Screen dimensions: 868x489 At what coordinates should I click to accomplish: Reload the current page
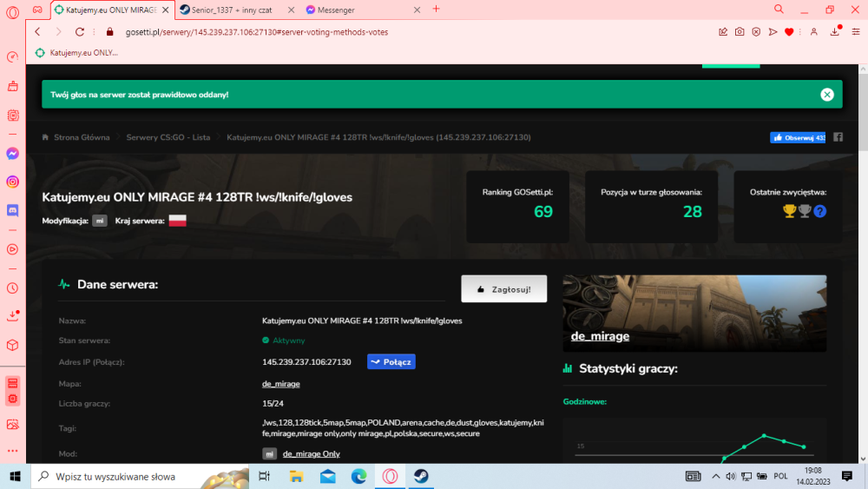click(x=80, y=31)
